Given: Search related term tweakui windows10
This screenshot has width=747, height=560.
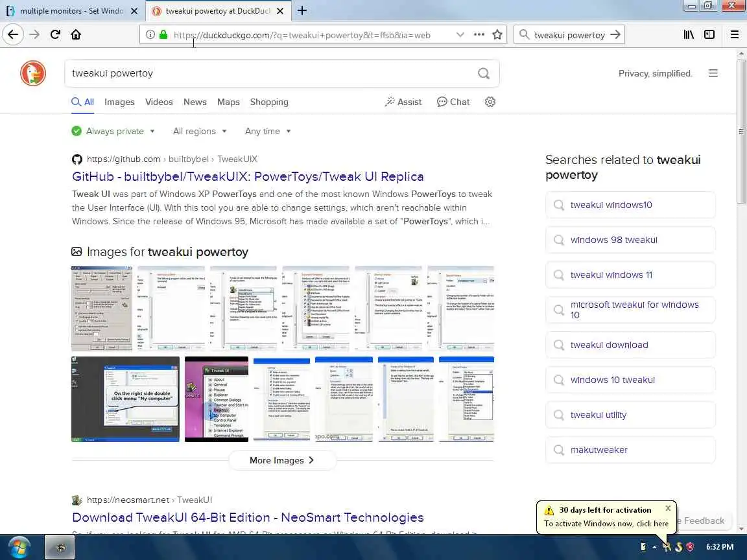Looking at the screenshot, I should [x=630, y=205].
